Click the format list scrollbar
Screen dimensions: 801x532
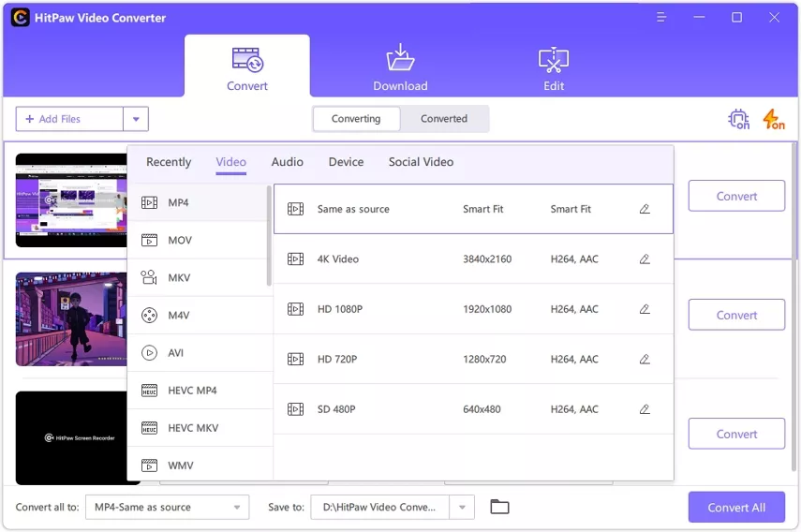[x=269, y=235]
